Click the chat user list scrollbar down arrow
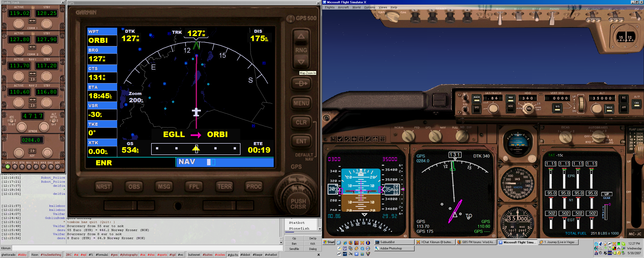 point(320,229)
